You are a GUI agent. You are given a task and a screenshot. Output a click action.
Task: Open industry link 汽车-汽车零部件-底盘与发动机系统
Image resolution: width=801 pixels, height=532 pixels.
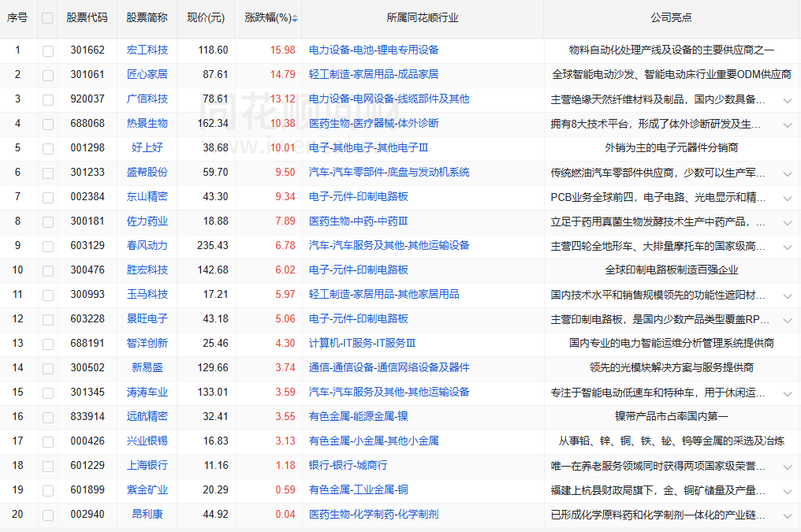point(389,173)
